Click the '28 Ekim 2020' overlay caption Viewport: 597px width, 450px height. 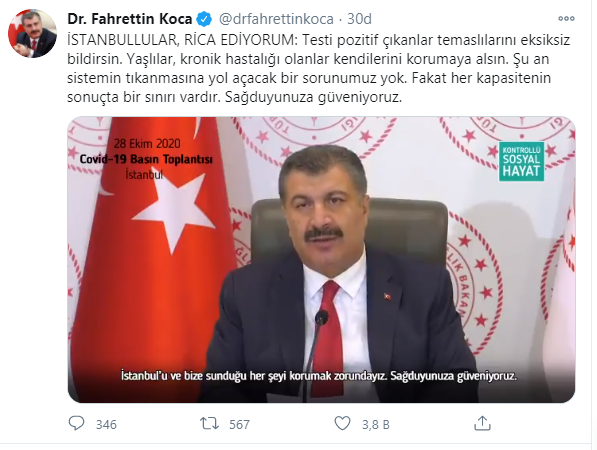click(x=147, y=144)
